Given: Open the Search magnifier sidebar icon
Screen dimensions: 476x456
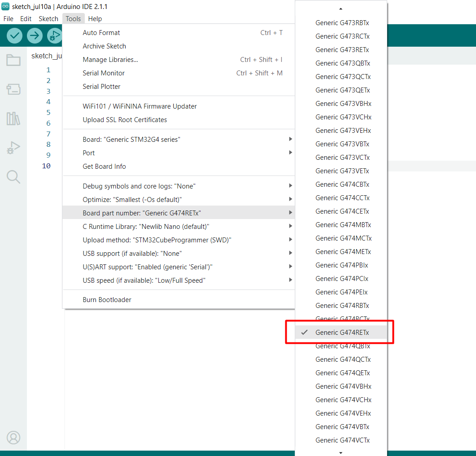Looking at the screenshot, I should 13,177.
